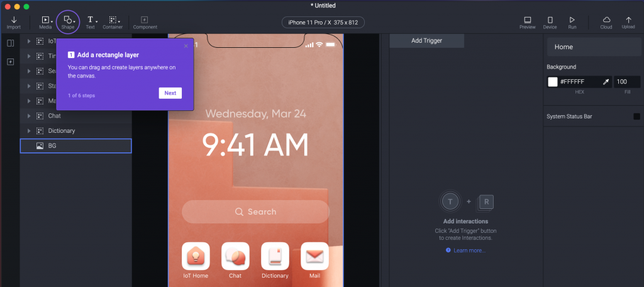Select the BG layer row

[x=76, y=145]
